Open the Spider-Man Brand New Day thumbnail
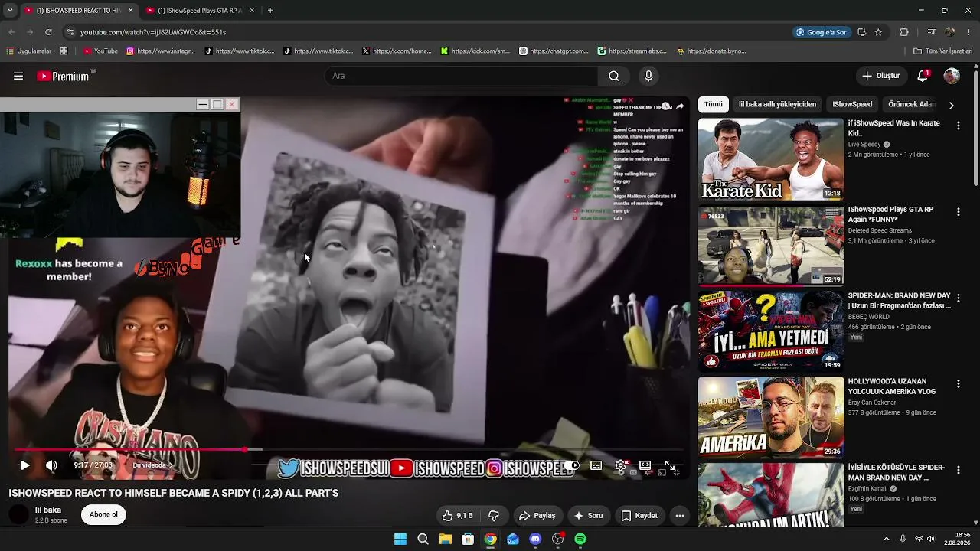 coord(771,331)
